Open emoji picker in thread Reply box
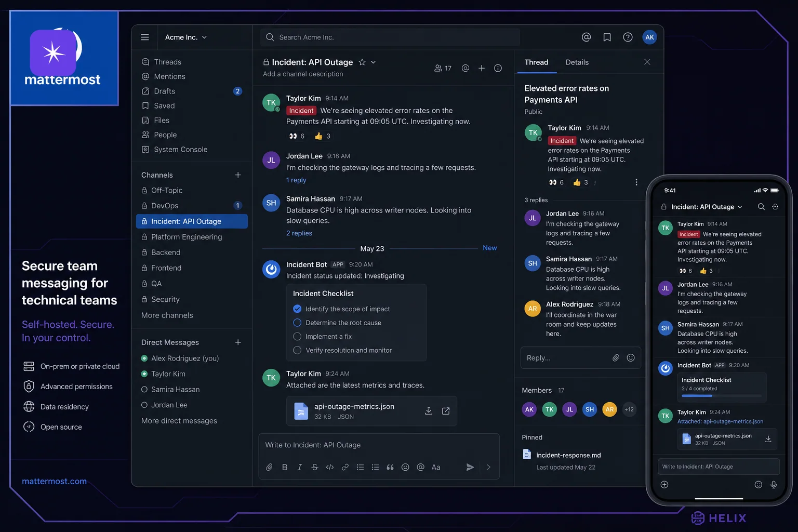This screenshot has height=532, width=798. (631, 357)
